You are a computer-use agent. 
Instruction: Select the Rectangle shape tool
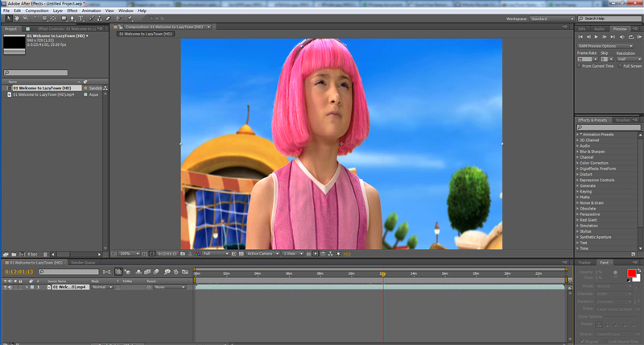click(64, 19)
